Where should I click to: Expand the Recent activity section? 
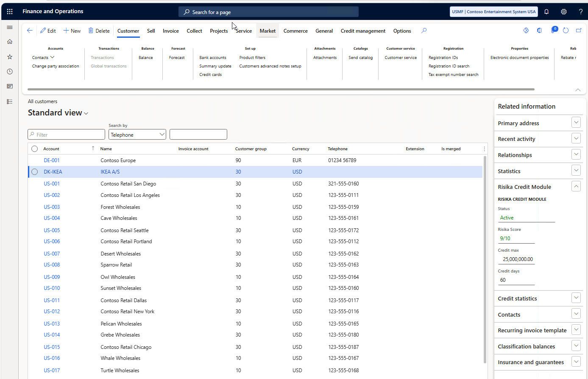576,138
